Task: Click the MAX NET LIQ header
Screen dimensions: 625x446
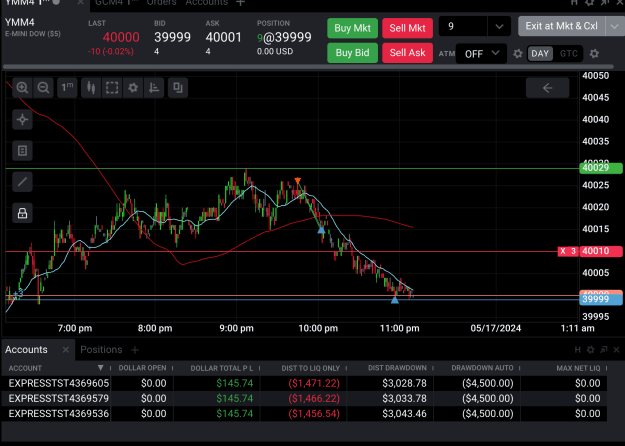Action: (578, 368)
